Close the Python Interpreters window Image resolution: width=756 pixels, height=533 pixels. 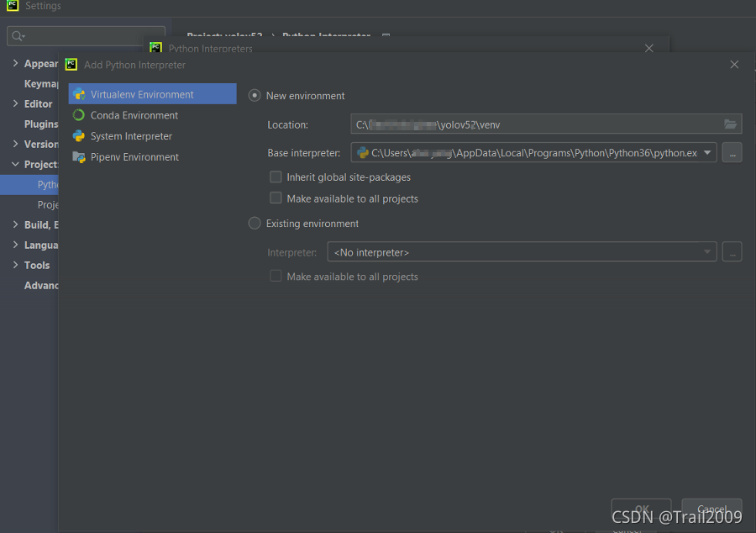pyautogui.click(x=649, y=48)
